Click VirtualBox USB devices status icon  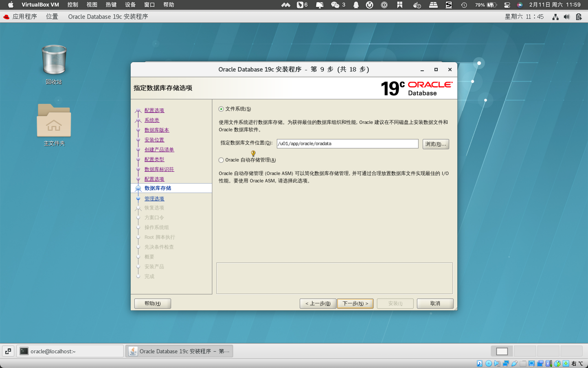click(514, 363)
